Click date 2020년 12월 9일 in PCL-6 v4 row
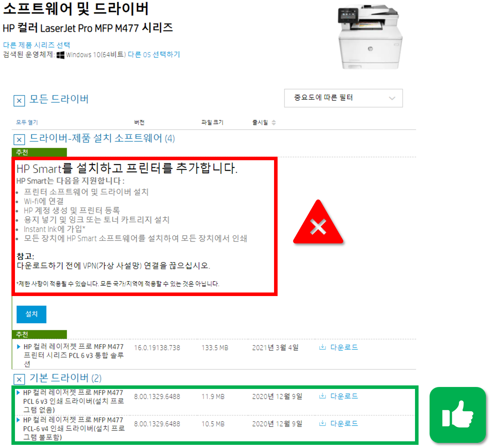 coord(277,424)
